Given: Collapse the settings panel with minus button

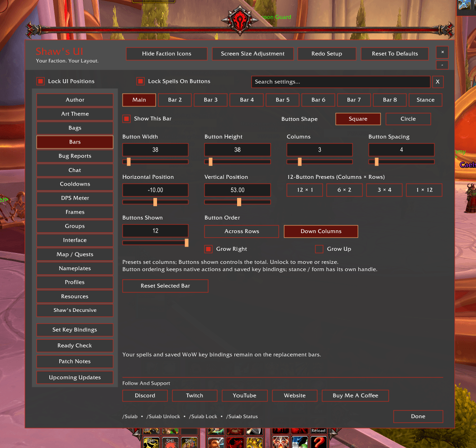Looking at the screenshot, I should (442, 65).
